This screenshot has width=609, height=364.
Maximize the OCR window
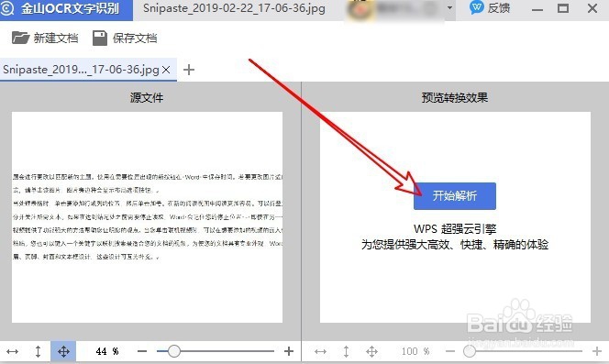coord(563,8)
